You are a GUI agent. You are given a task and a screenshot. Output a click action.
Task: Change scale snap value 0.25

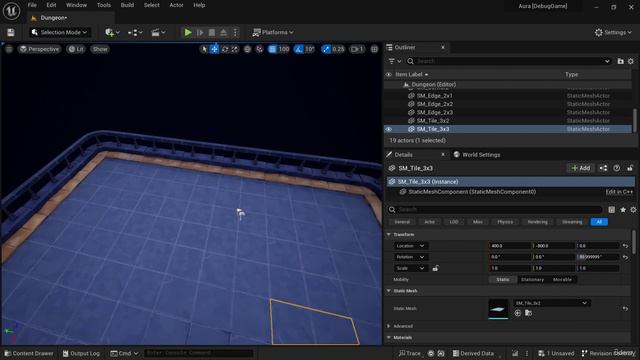coord(338,49)
